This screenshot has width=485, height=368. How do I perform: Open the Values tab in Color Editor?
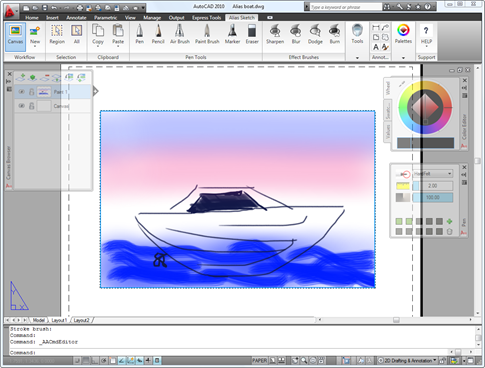click(388, 132)
